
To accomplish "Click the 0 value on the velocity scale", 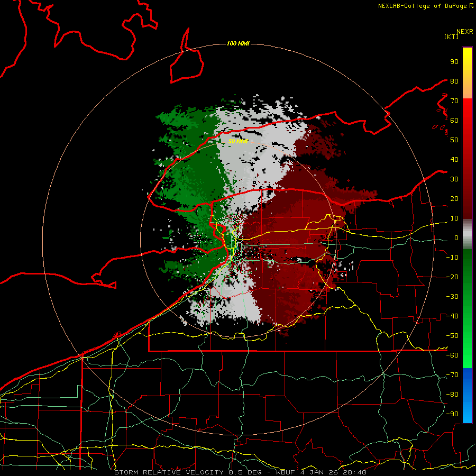I will pyautogui.click(x=456, y=237).
